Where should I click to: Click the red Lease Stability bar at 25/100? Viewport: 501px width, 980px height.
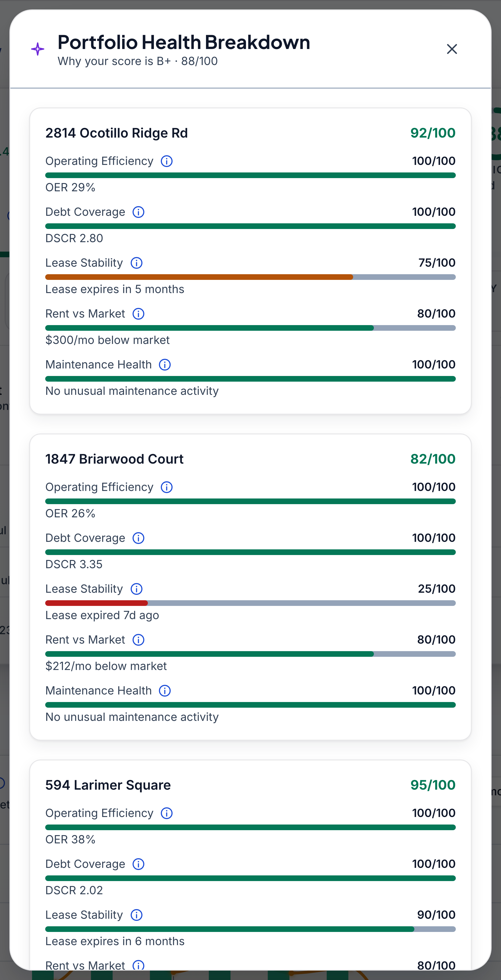coord(97,603)
